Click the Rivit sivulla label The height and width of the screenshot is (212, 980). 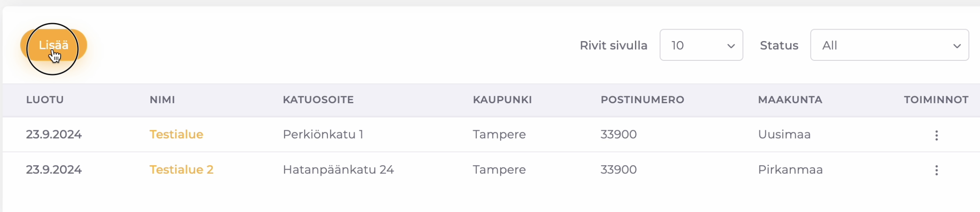click(613, 46)
